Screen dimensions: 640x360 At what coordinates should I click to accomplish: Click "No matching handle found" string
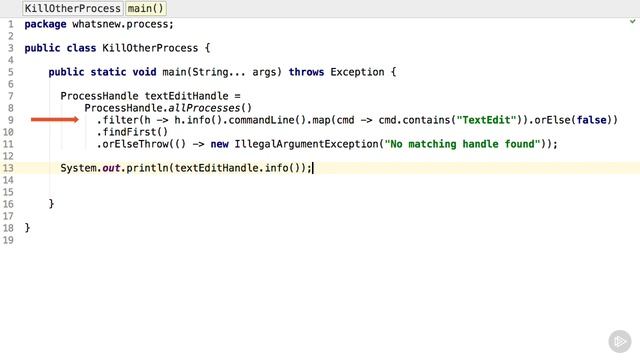tap(462, 144)
